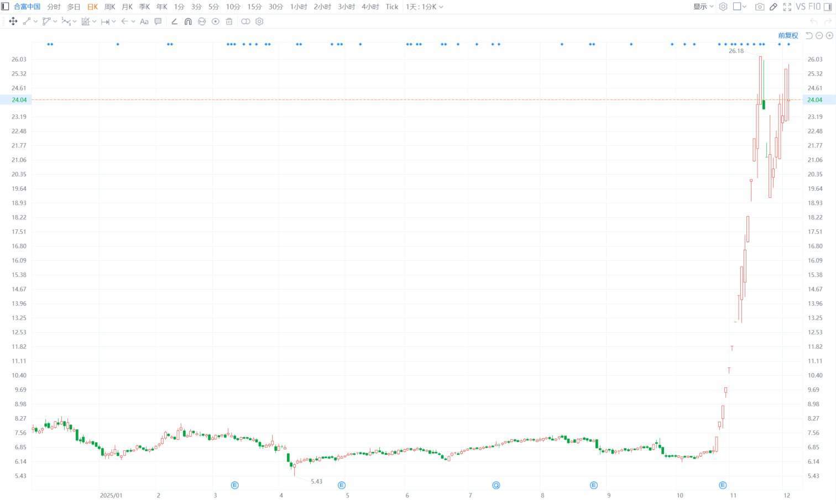The width and height of the screenshot is (836, 504).
Task: Open the square layout dropdown
Action: click(x=740, y=7)
